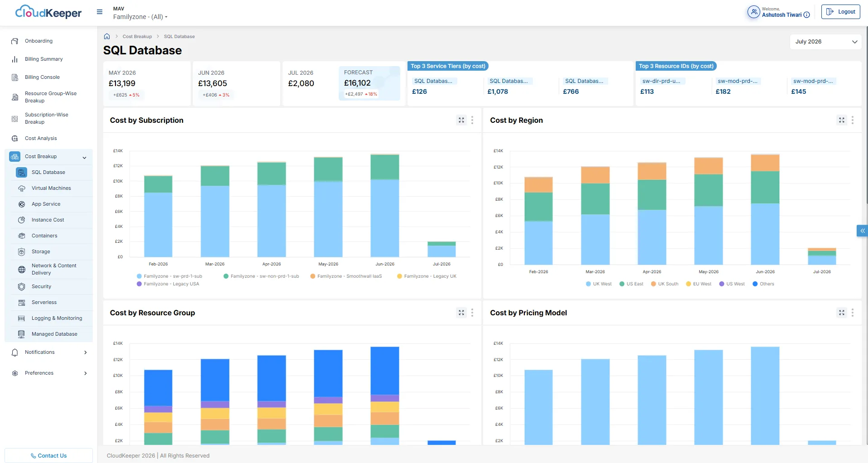Image resolution: width=868 pixels, height=463 pixels.
Task: Click the Storage icon
Action: click(21, 252)
